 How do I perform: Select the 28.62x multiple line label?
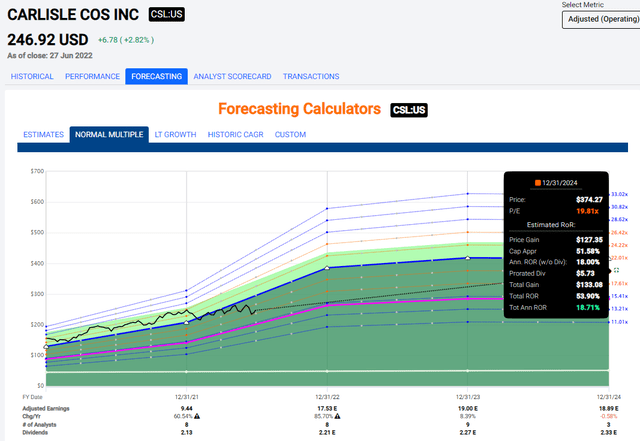[619, 220]
